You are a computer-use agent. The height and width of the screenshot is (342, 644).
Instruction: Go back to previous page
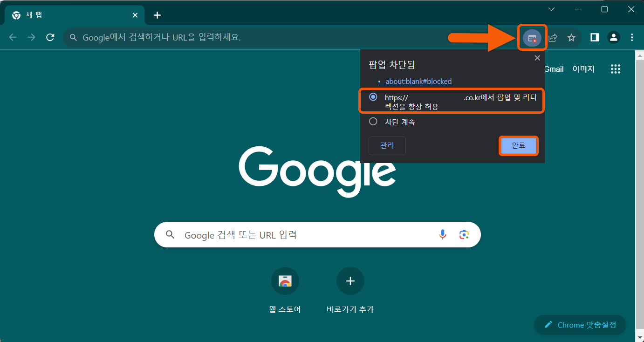13,37
